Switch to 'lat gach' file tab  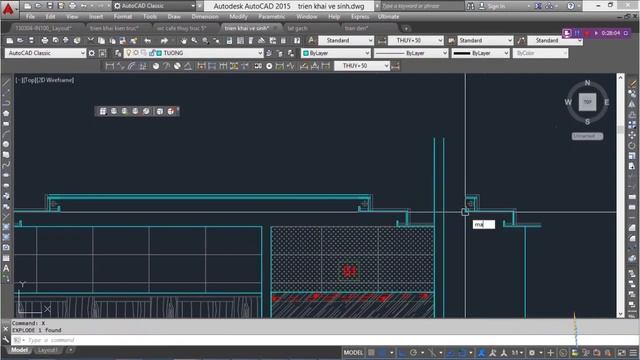pos(298,28)
